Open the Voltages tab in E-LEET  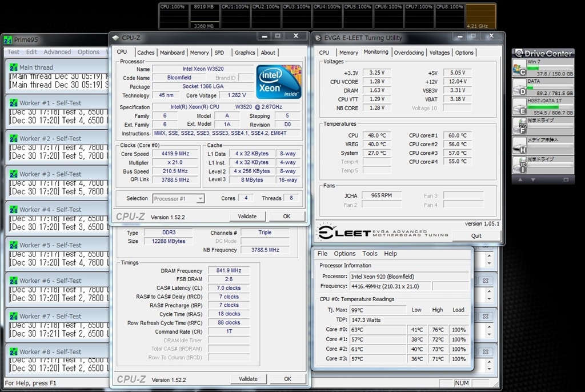(x=439, y=53)
